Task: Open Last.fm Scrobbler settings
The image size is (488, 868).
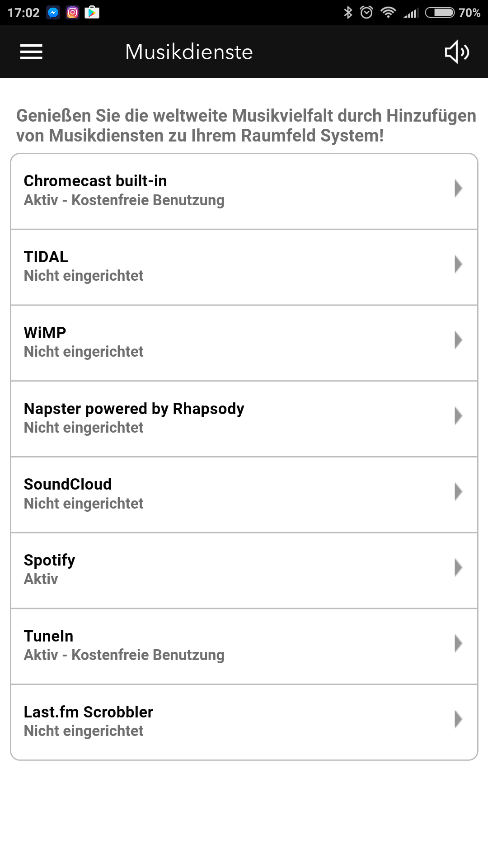Action: point(244,721)
